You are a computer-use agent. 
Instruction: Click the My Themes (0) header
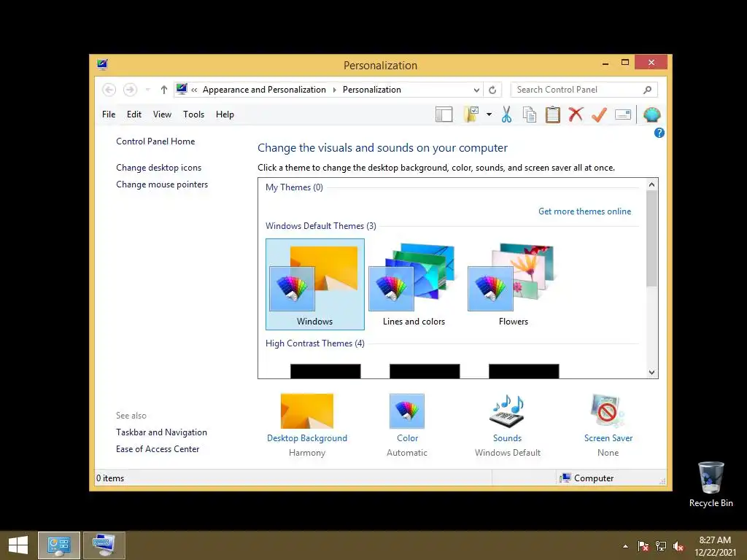click(294, 187)
